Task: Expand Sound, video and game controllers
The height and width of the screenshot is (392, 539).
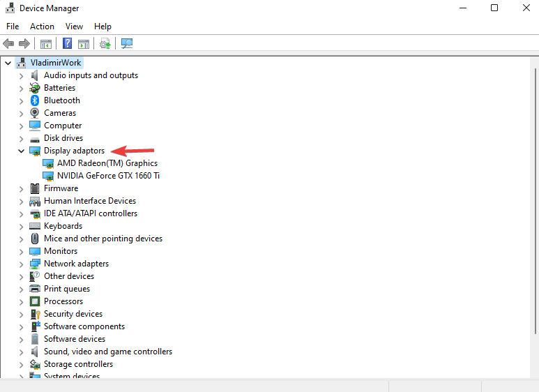Action: click(22, 352)
